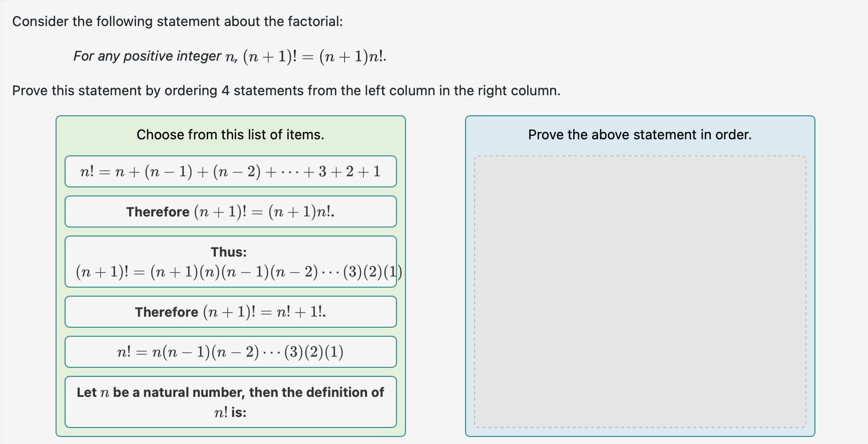Viewport: 868px width, 444px height.
Task: Click the header Prove the above statement in order
Action: tap(640, 134)
